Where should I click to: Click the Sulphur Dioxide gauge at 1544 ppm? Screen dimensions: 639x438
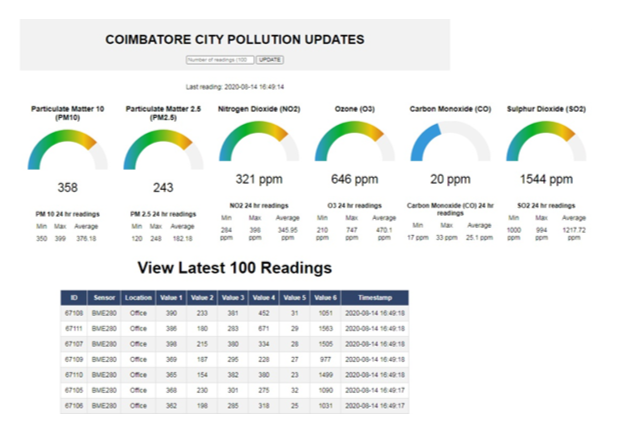tap(546, 141)
